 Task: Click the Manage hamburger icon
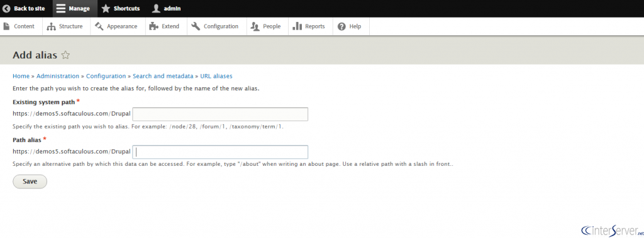pyautogui.click(x=61, y=8)
